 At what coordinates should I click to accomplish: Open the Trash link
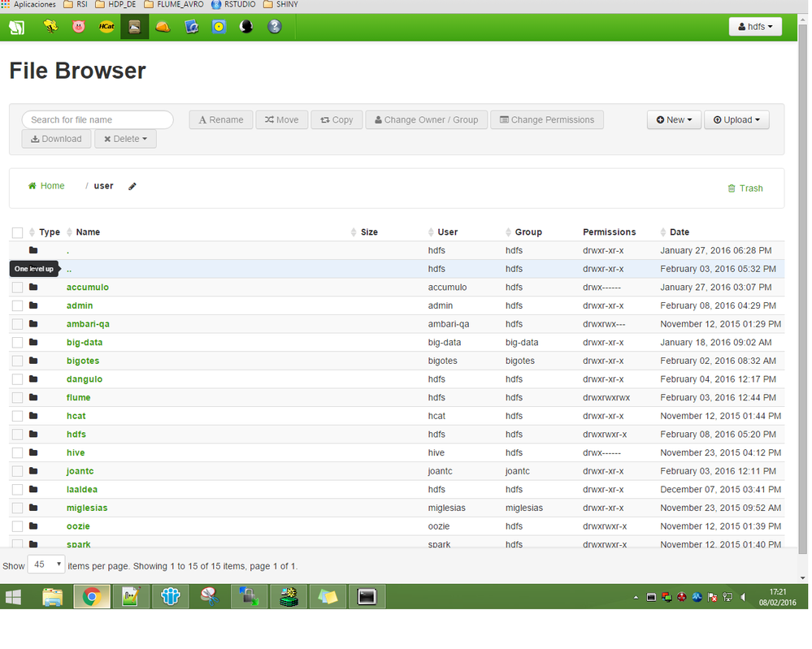(x=745, y=188)
